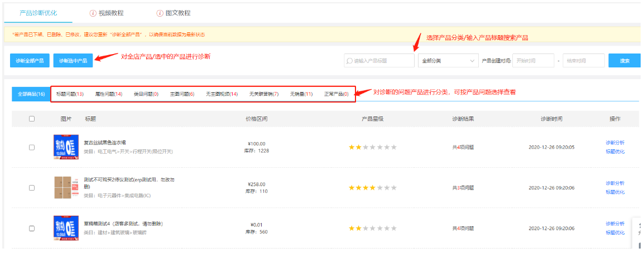Click 标题优化 link for 复古丝绒黑色连衣裙
Image resolution: width=644 pixels, height=253 pixels.
click(x=615, y=152)
